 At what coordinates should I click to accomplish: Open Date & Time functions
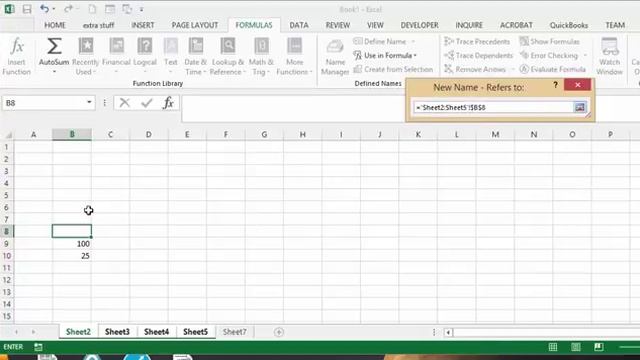196,56
